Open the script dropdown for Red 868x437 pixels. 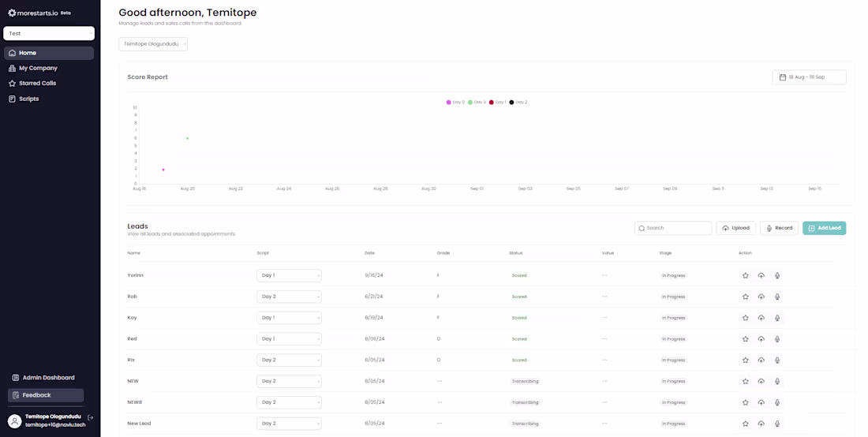[289, 339]
